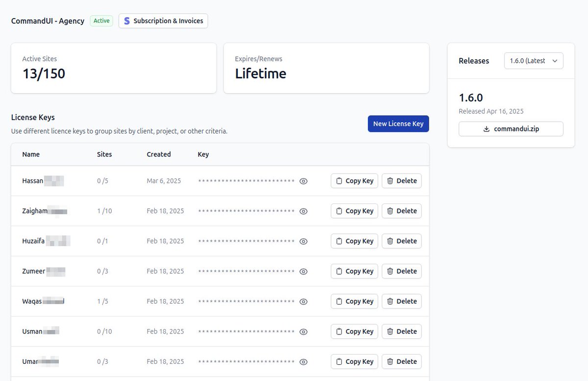Click the Name column header

(x=31, y=154)
